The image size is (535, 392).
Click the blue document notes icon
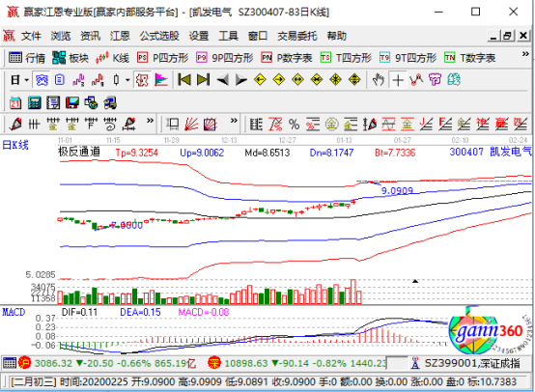pyautogui.click(x=60, y=80)
